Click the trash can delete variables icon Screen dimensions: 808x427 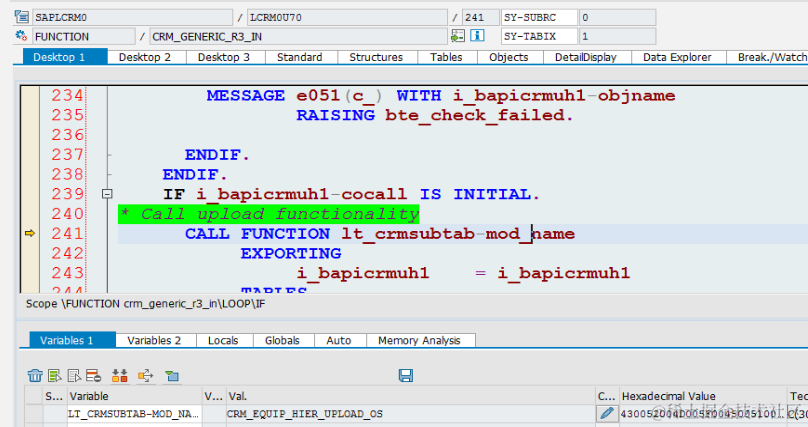click(35, 375)
